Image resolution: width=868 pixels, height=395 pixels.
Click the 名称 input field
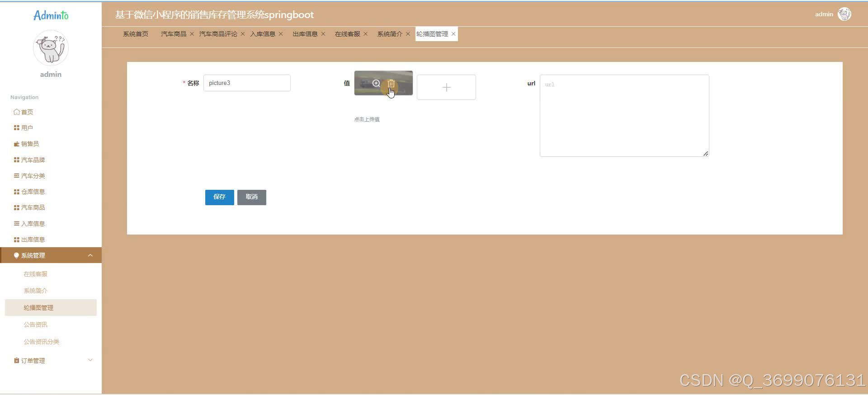tap(247, 83)
